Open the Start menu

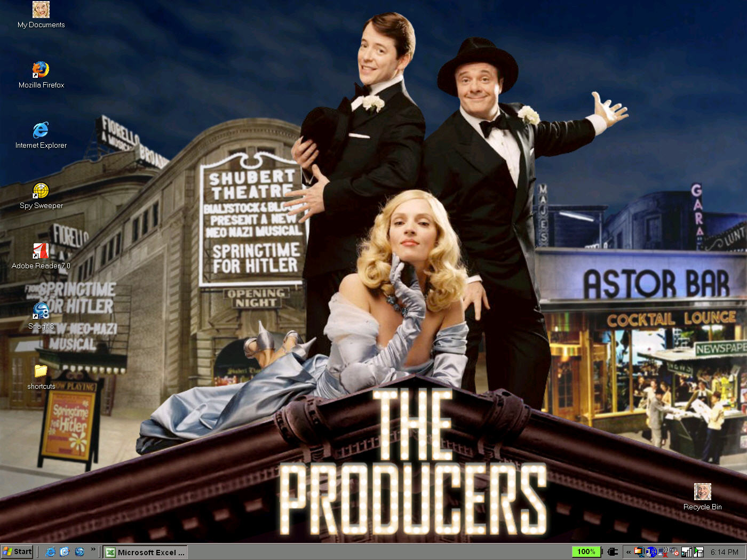point(18,552)
